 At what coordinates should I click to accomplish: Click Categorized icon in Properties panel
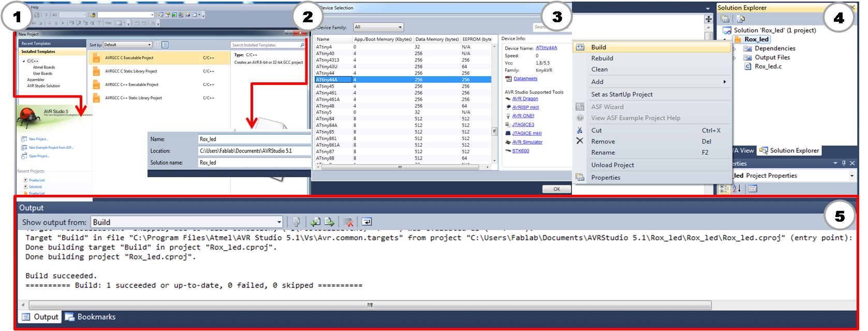pos(725,189)
